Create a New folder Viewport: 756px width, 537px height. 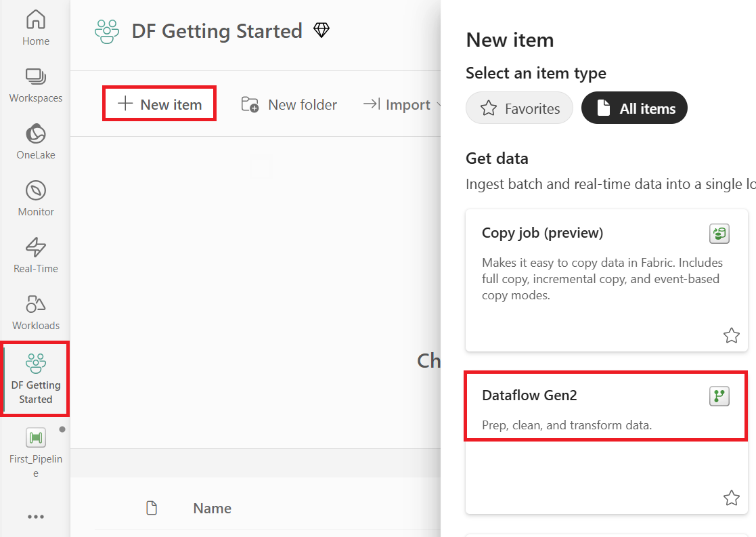(289, 104)
